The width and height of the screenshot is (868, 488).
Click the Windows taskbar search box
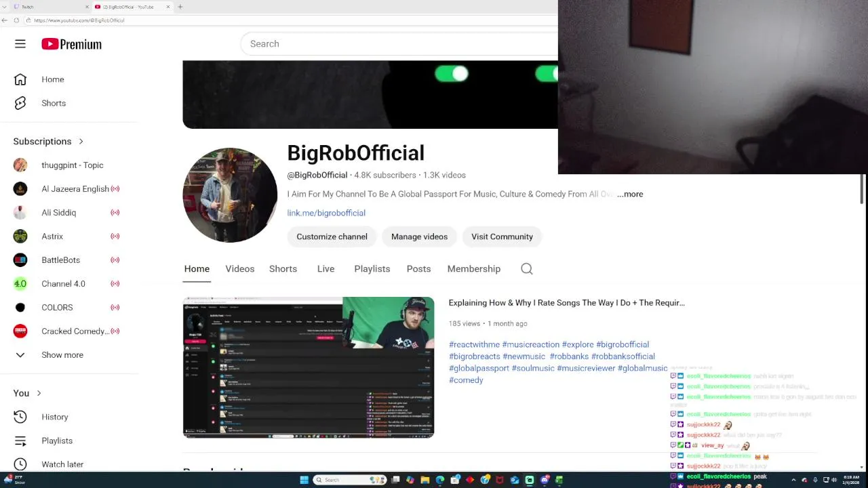350,480
